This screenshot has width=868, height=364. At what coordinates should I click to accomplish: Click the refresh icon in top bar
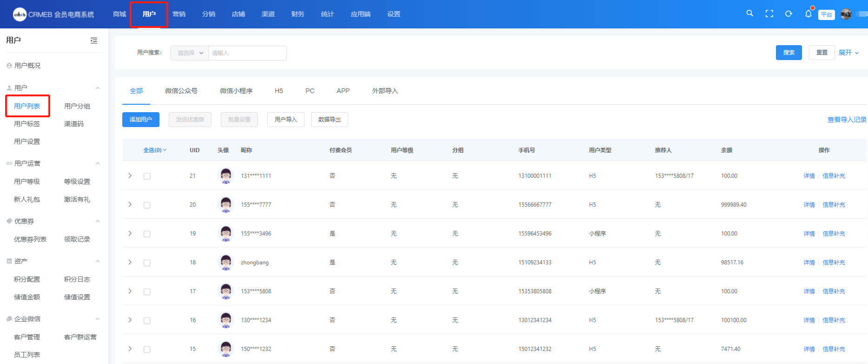point(788,14)
